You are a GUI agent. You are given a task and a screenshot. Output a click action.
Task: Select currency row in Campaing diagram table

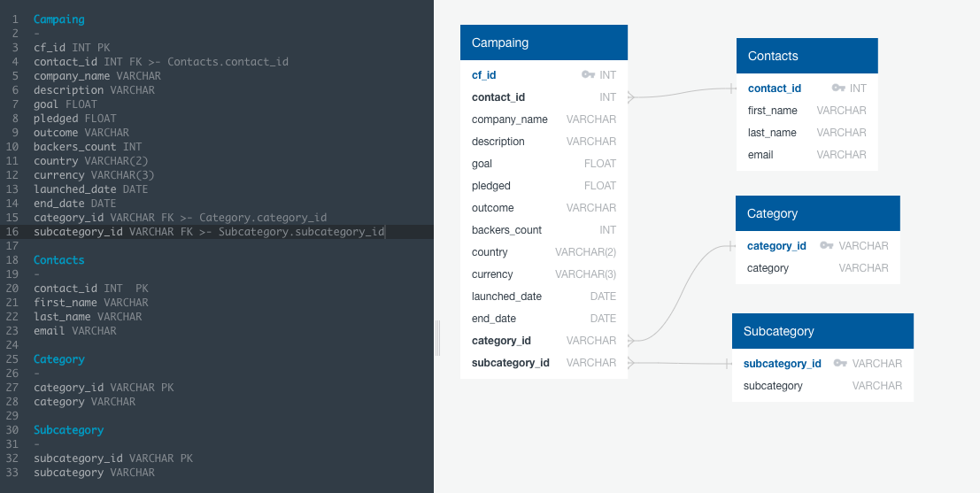point(544,274)
